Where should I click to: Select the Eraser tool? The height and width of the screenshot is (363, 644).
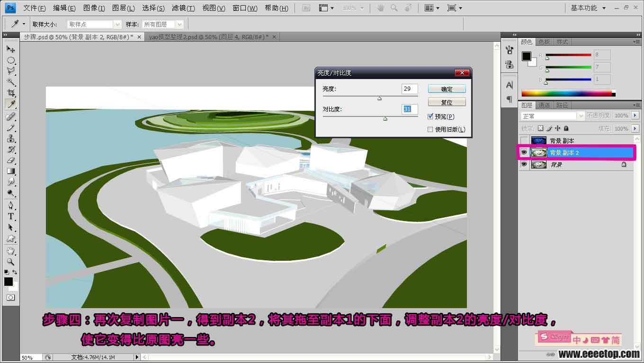[x=10, y=160]
